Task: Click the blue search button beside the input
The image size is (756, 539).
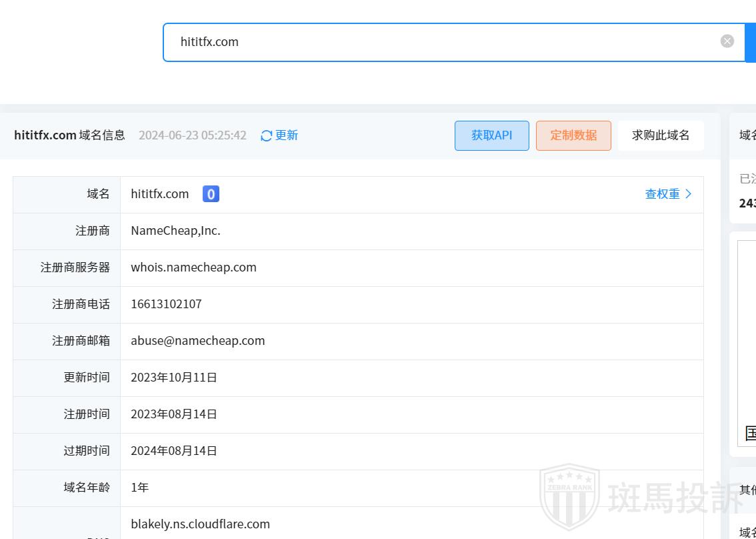Action: [x=750, y=42]
